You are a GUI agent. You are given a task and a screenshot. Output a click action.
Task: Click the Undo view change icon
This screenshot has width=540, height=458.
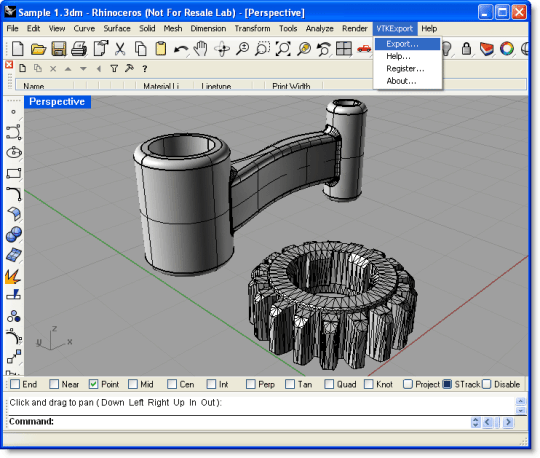click(x=324, y=49)
